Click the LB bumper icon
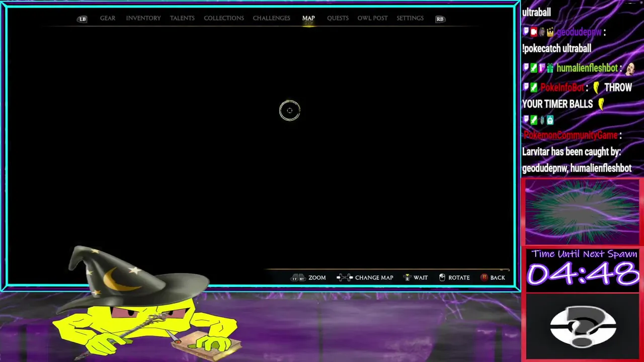The height and width of the screenshot is (362, 644). 83,19
